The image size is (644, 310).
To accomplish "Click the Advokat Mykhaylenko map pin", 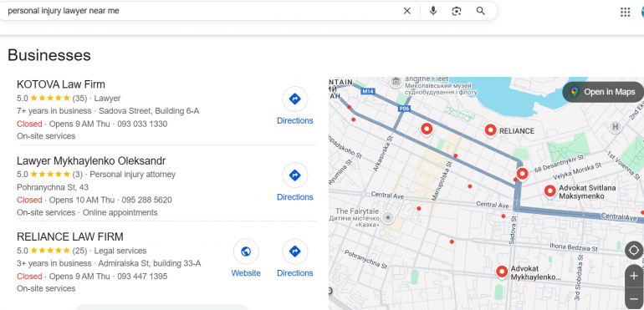I will tap(502, 272).
